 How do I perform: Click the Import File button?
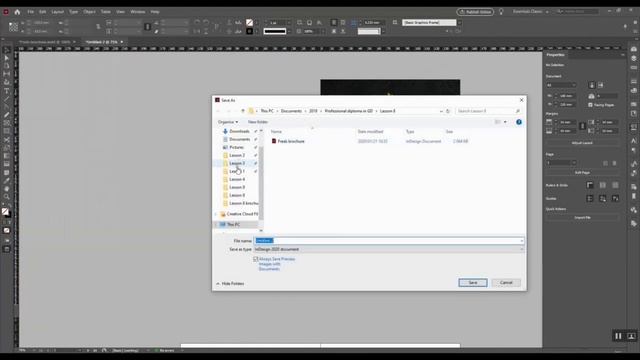[582, 218]
